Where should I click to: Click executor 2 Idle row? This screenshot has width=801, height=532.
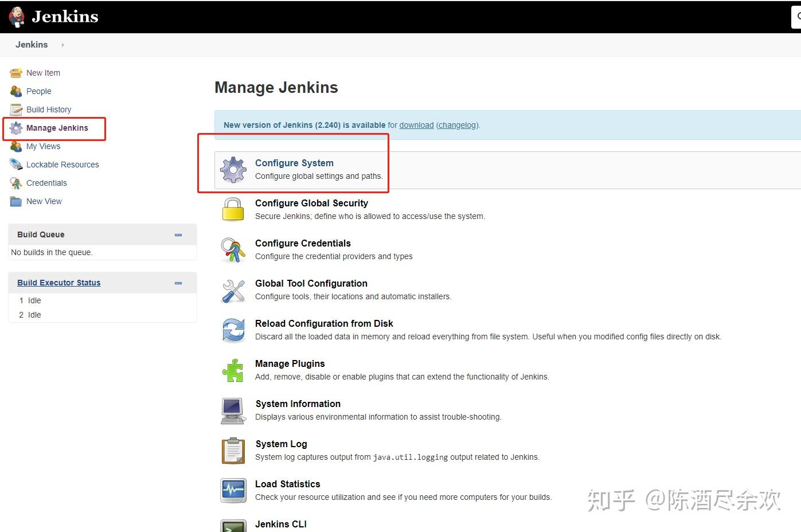[x=102, y=315]
